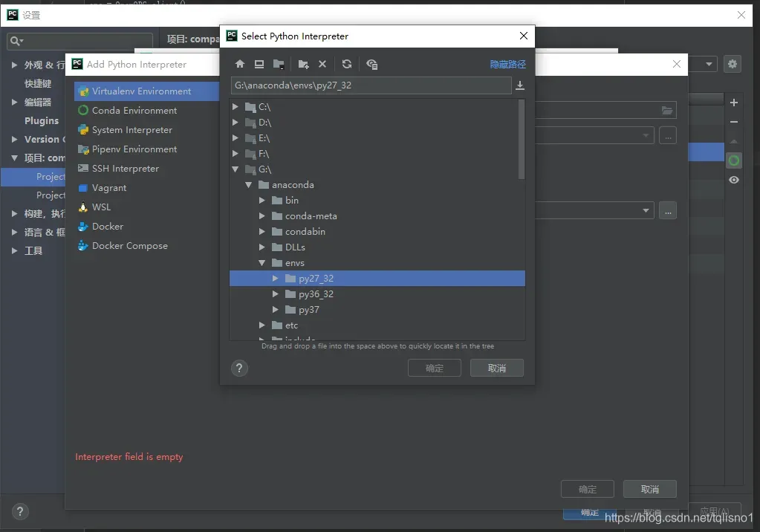Open help in the Settings window
The image size is (760, 532).
click(20, 511)
